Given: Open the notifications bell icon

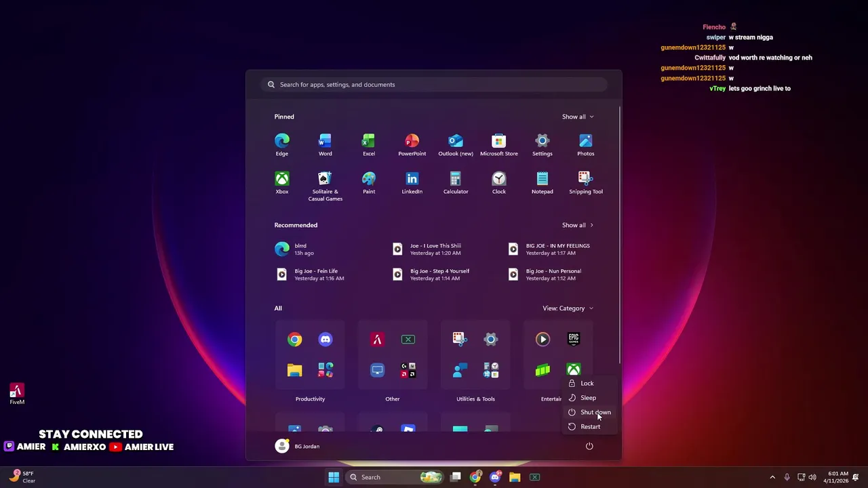Looking at the screenshot, I should (x=856, y=477).
